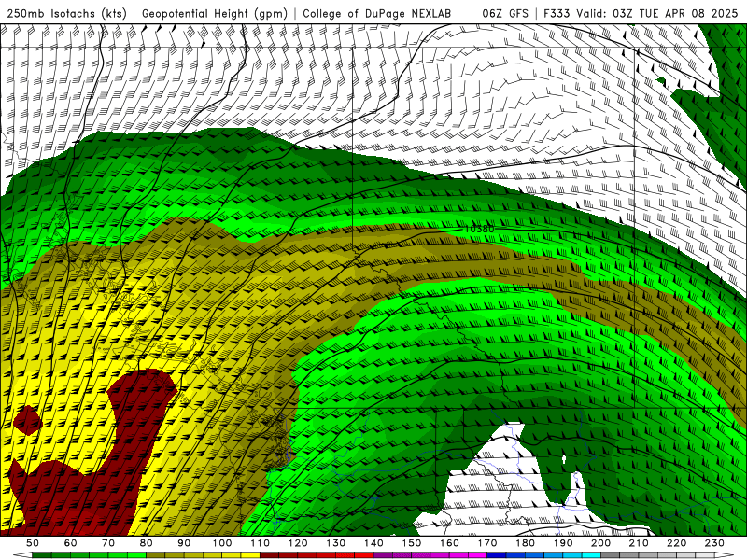Screen dimensions: 747x560
Task: Click the 90 value on the legend
Action: [184, 543]
